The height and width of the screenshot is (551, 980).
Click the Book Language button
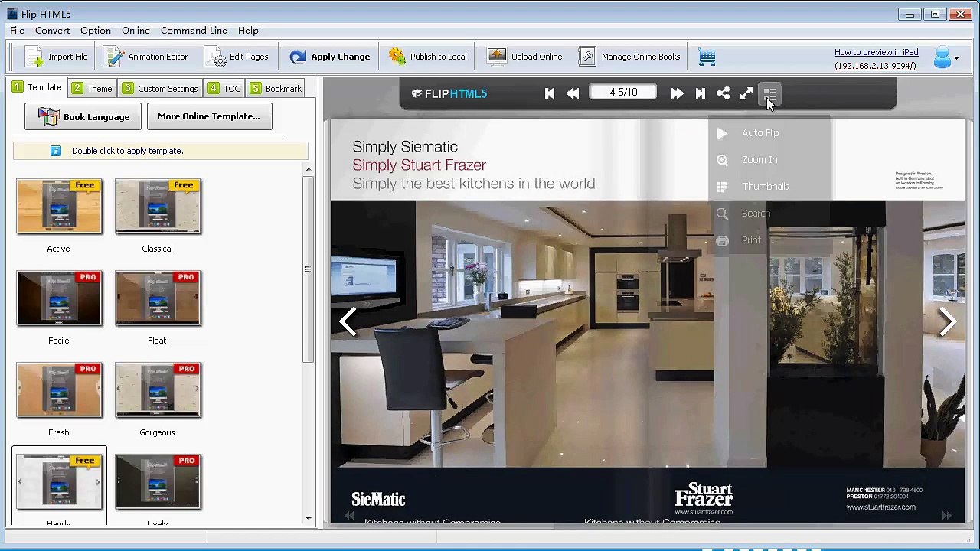[83, 116]
